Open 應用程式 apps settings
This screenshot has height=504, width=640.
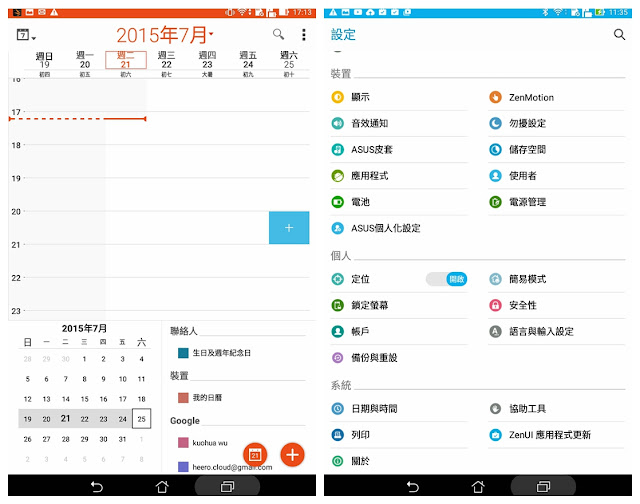(x=399, y=176)
